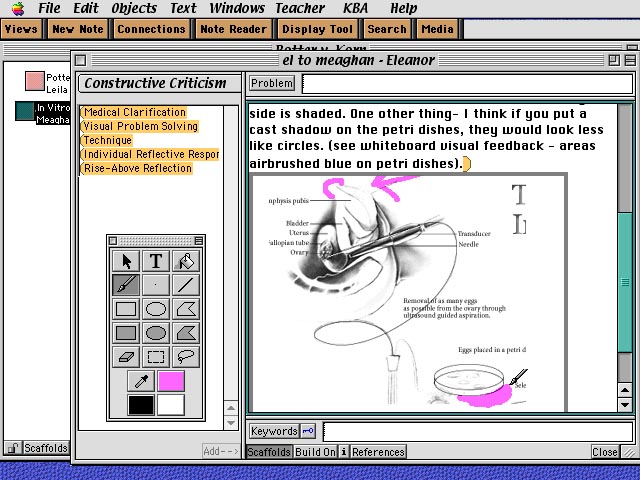Open the Objects menu

[x=134, y=8]
